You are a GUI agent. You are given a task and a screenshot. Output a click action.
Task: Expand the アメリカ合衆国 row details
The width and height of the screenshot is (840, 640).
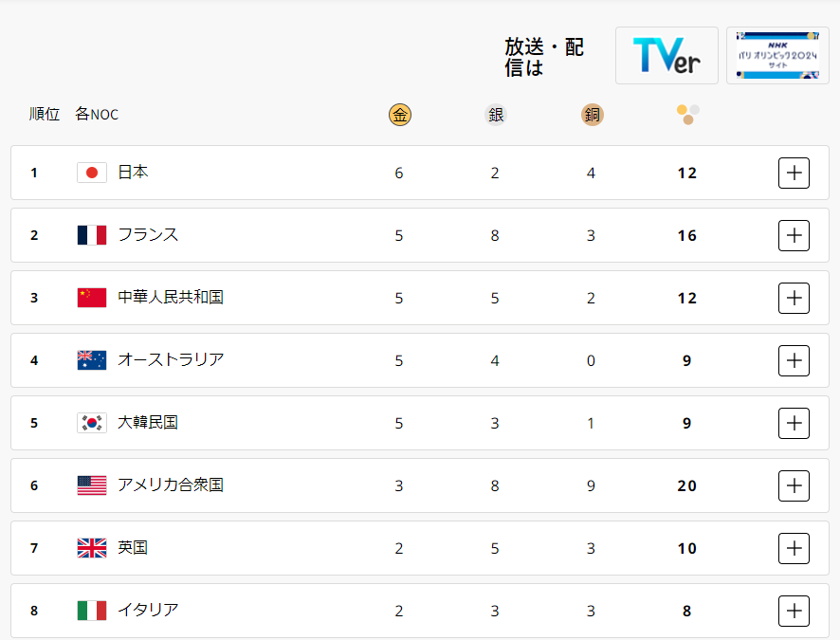[x=794, y=485]
